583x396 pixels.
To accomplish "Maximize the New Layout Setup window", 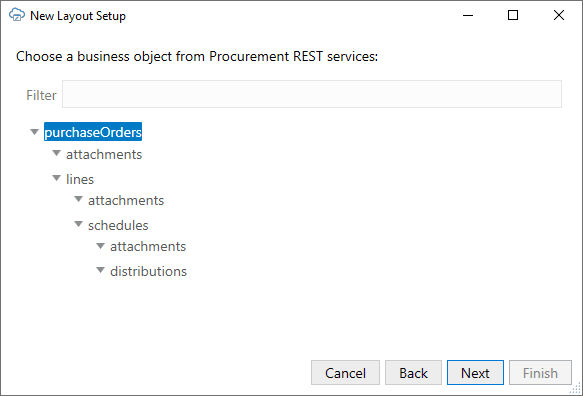I will click(513, 15).
